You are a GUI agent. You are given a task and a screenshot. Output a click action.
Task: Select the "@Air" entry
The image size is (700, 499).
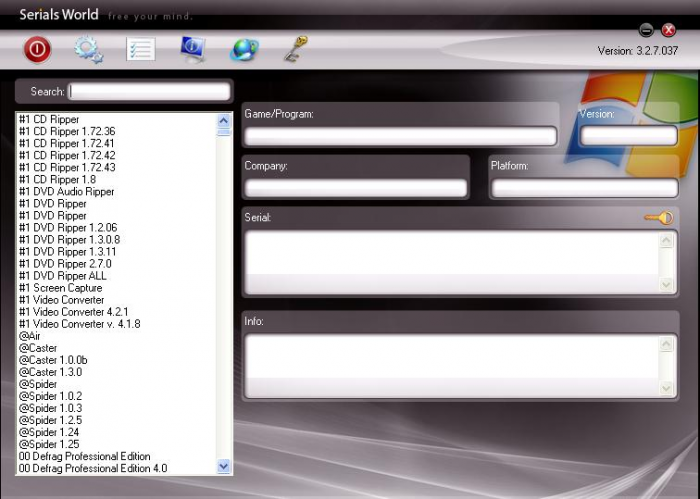(29, 336)
